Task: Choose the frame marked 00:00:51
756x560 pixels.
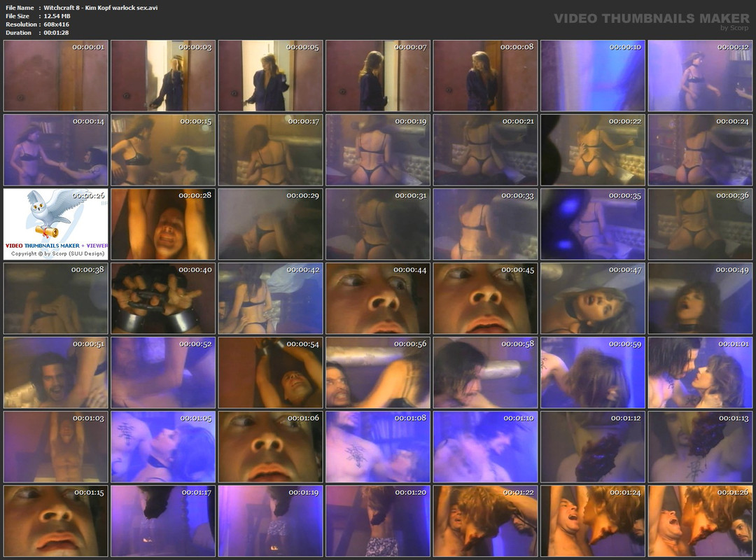Action: tap(56, 373)
